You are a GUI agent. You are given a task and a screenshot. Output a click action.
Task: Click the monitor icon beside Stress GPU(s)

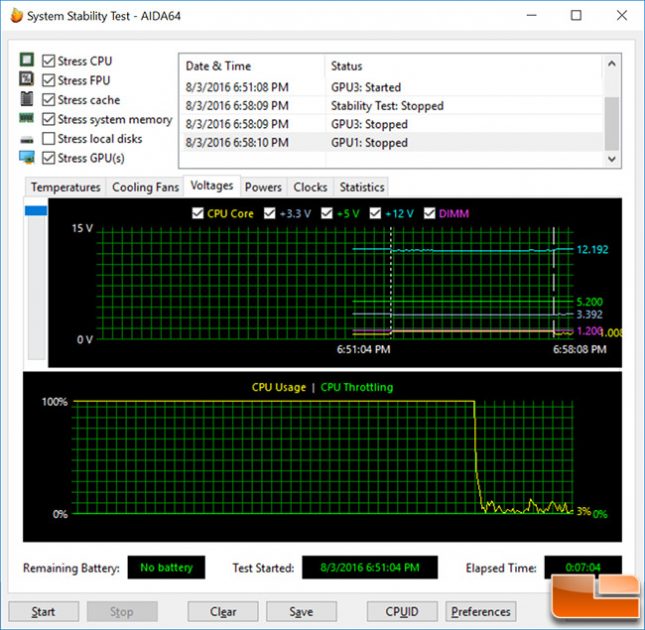(x=27, y=158)
